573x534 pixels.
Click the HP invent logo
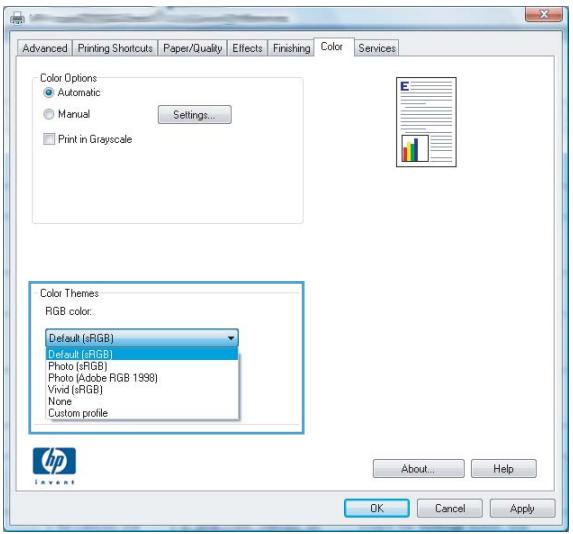pyautogui.click(x=54, y=466)
